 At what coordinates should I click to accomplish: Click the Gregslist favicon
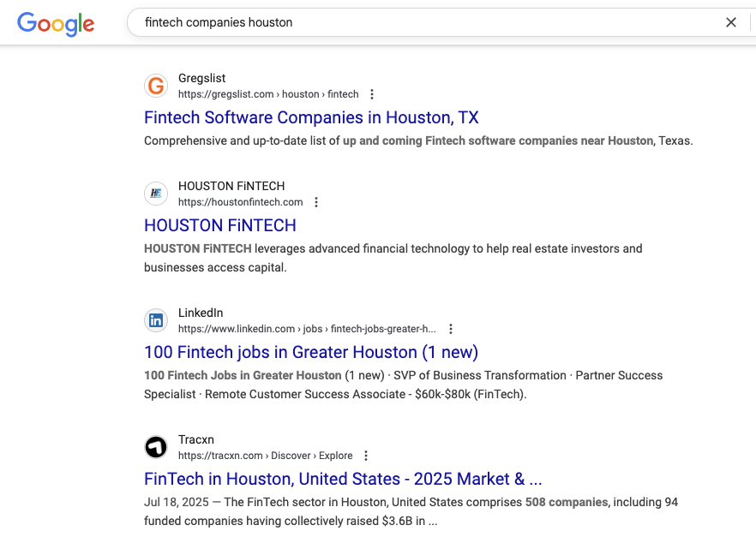(156, 86)
